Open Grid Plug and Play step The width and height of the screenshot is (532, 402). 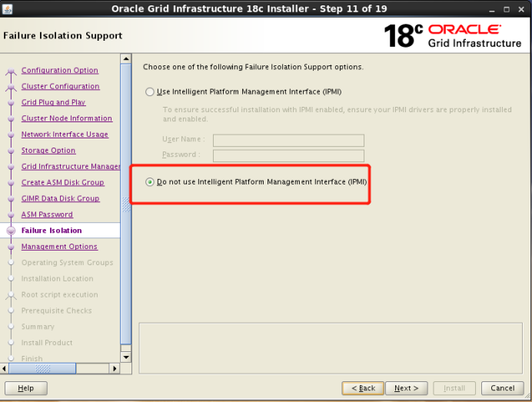tap(53, 102)
